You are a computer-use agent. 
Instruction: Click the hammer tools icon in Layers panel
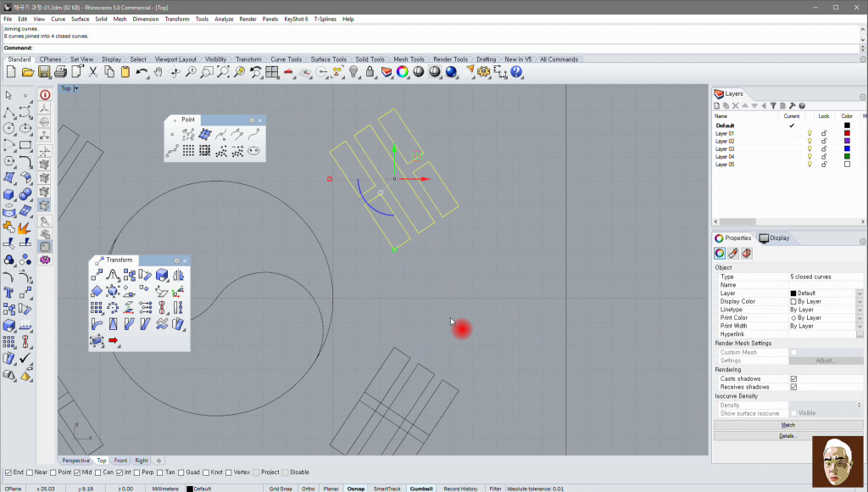click(793, 106)
